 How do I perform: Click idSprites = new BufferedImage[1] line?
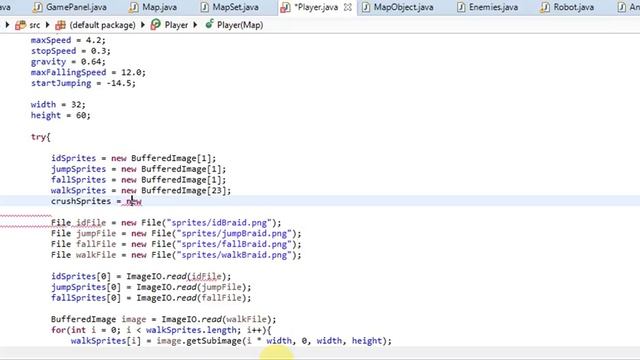tap(133, 158)
